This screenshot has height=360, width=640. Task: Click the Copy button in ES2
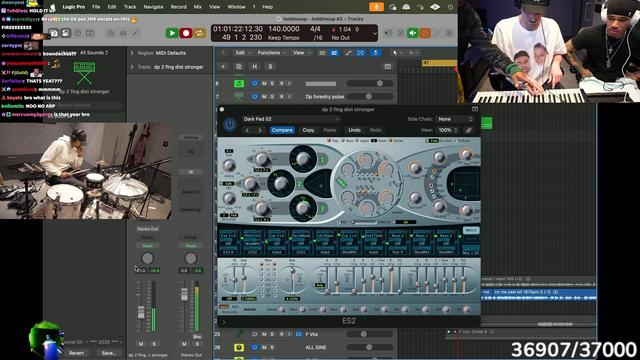(x=309, y=130)
